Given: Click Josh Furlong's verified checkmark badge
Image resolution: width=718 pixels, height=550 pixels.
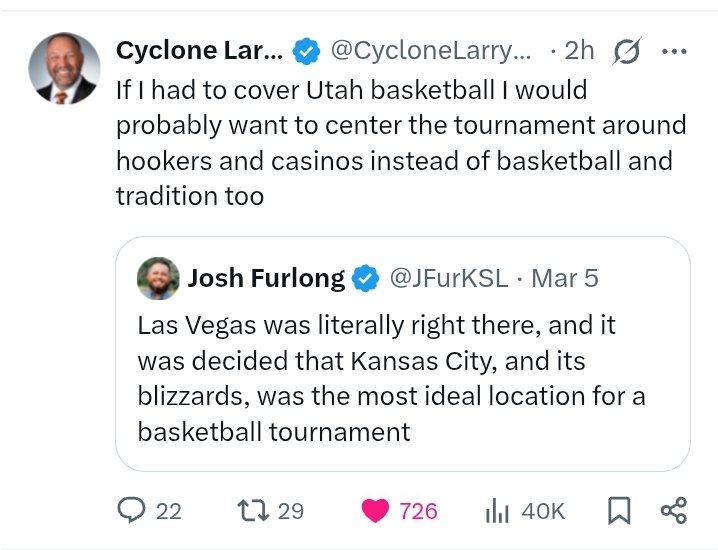Looking at the screenshot, I should pos(365,278).
